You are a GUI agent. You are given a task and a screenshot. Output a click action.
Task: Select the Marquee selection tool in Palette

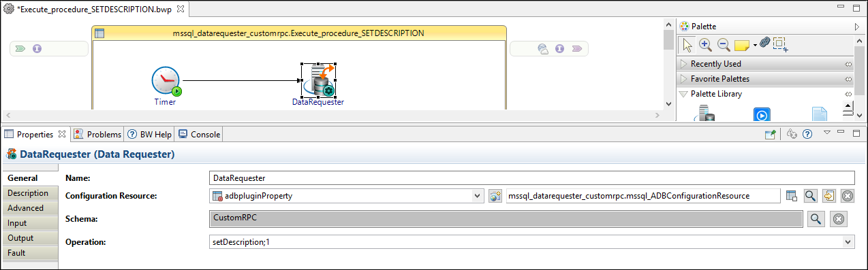tap(781, 45)
